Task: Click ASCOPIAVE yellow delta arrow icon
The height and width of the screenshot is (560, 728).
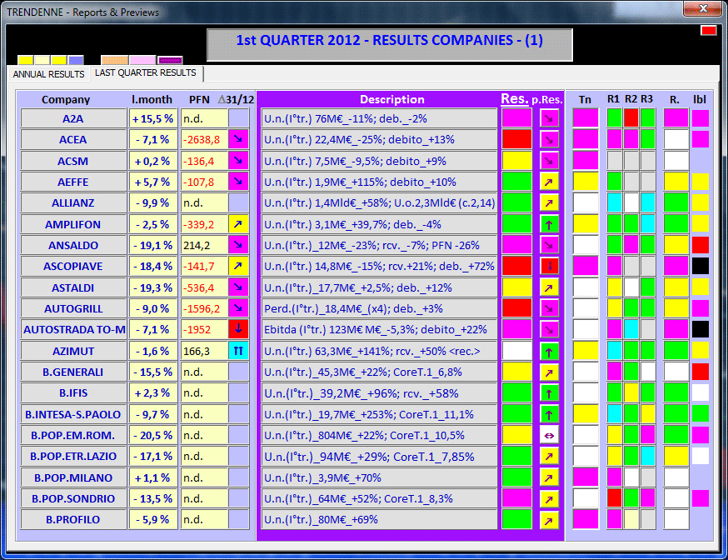Action: click(239, 266)
